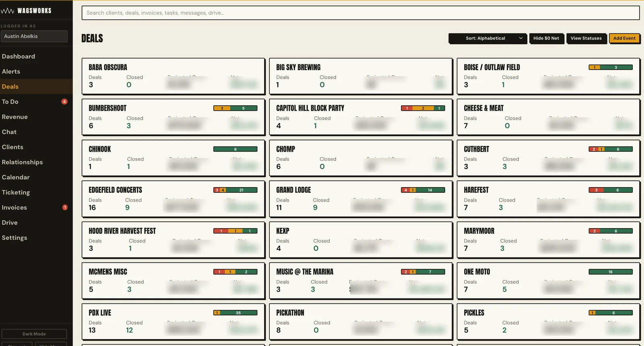Image resolution: width=644 pixels, height=346 pixels.
Task: Toggle Dark Mode in the sidebar
Action: (x=34, y=334)
